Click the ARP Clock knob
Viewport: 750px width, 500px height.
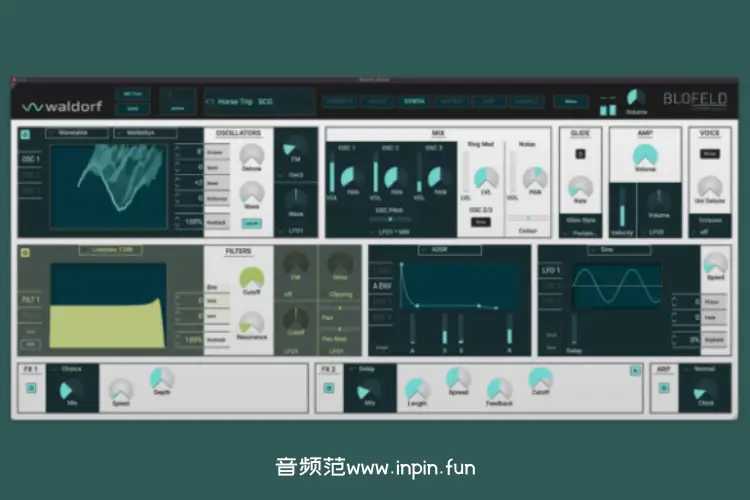(706, 390)
